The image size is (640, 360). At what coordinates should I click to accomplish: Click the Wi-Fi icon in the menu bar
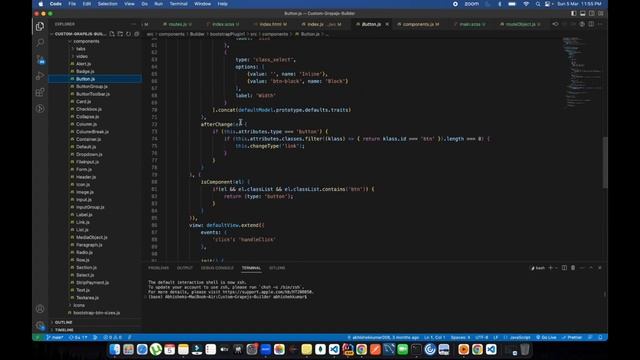526,4
